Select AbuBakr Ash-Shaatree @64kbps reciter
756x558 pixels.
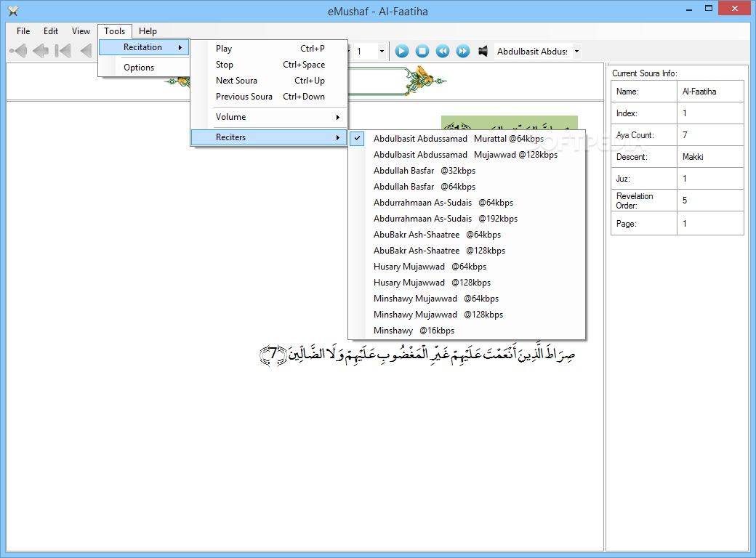coord(467,235)
